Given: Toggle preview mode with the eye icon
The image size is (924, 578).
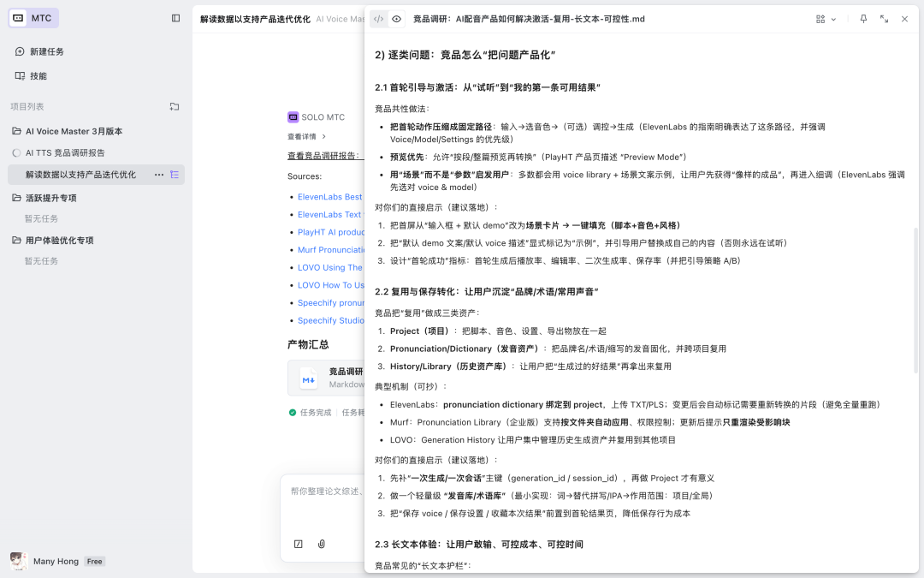Looking at the screenshot, I should click(396, 18).
